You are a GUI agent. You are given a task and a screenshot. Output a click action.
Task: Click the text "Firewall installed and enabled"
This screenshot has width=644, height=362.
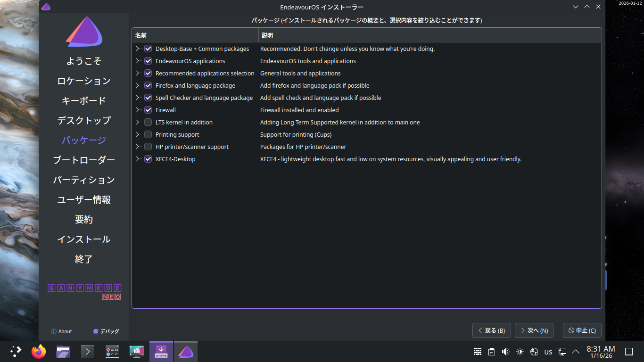(299, 110)
